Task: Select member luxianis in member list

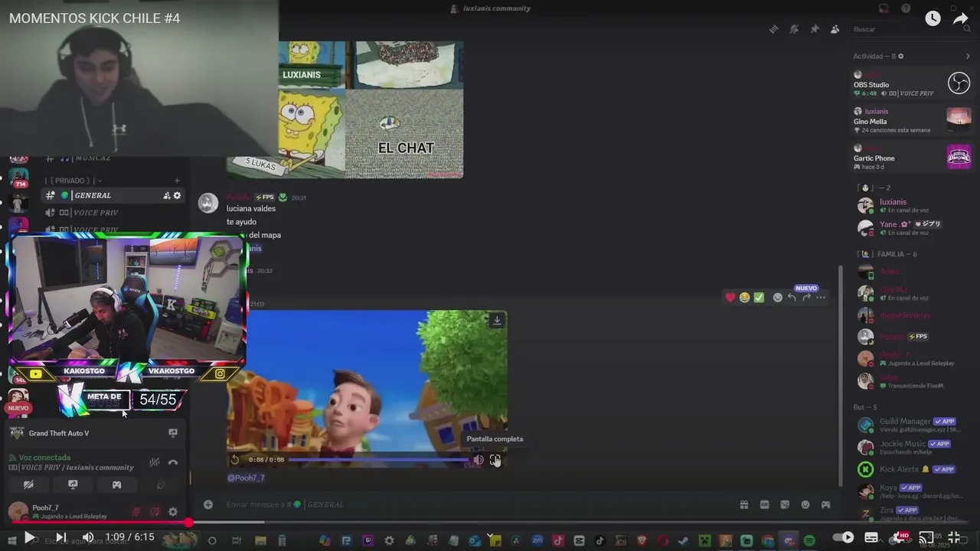Action: pos(912,205)
